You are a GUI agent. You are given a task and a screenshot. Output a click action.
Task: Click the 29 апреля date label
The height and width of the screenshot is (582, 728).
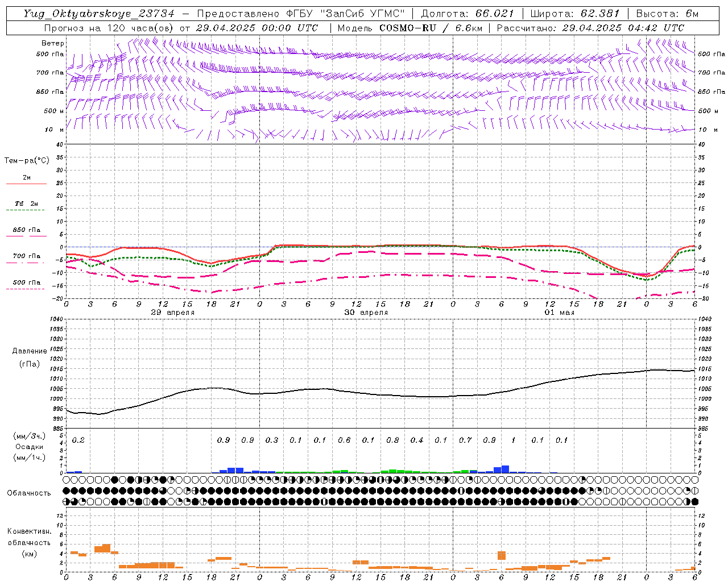pyautogui.click(x=173, y=313)
